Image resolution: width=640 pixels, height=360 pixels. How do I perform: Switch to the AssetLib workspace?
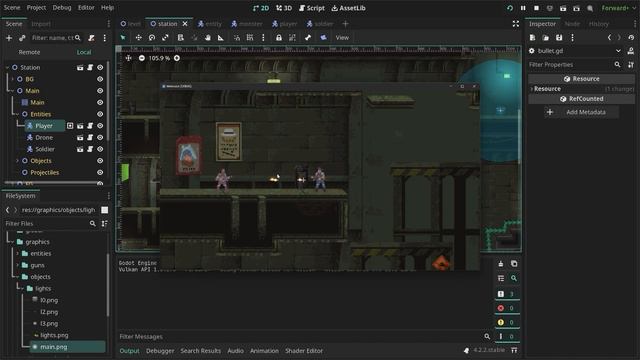tap(348, 8)
